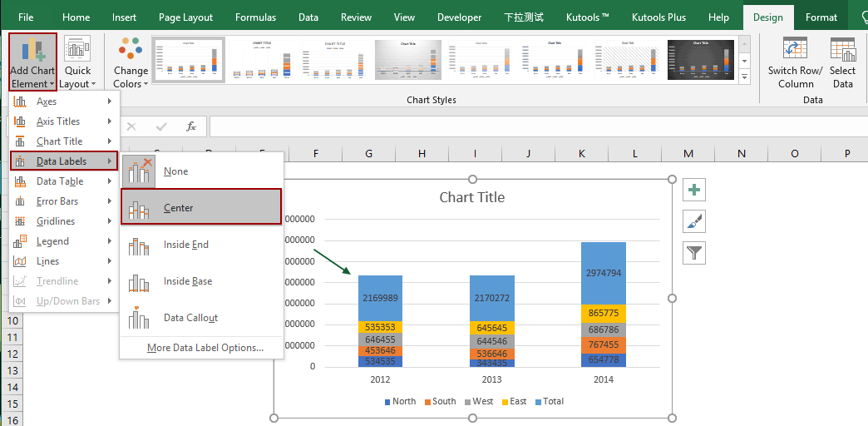Click the green plus Chart Elements button
The width and height of the screenshot is (868, 426).
coord(694,190)
